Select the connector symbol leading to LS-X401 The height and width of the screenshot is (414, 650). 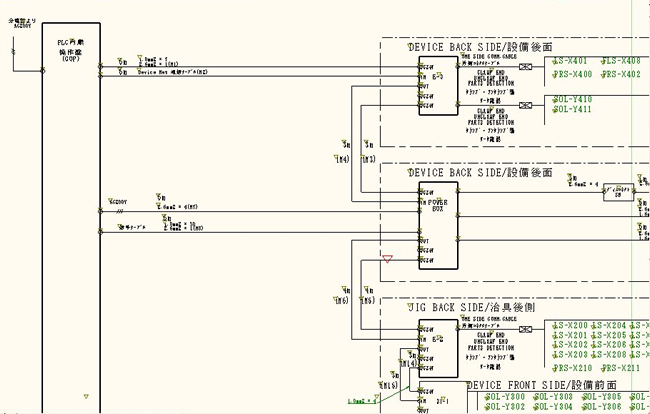pyautogui.click(x=526, y=67)
